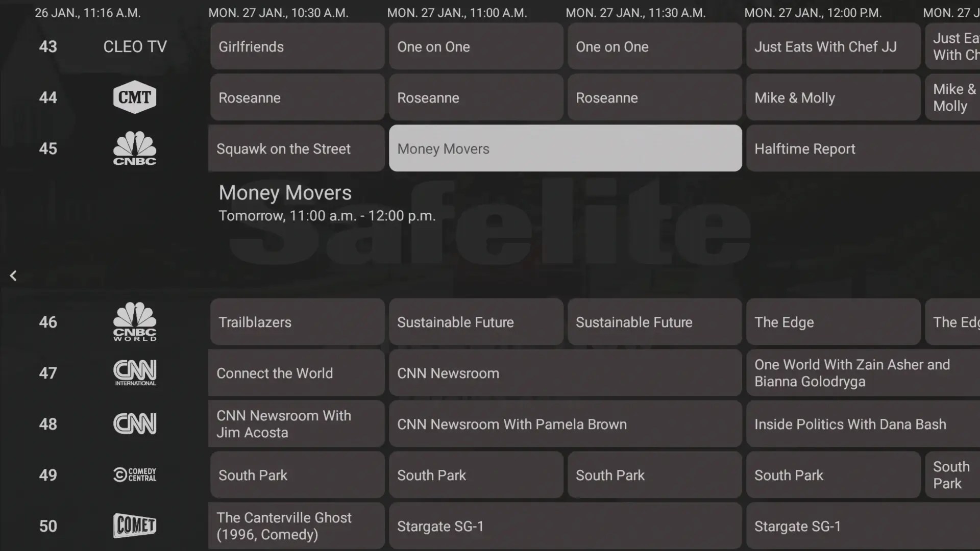Select channel number 48

click(x=48, y=424)
